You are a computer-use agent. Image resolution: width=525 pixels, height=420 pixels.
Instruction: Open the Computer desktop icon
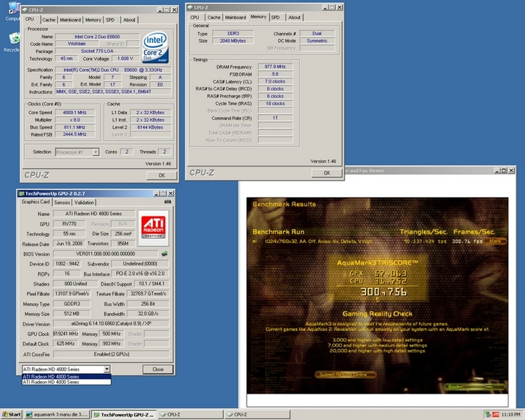[13, 11]
